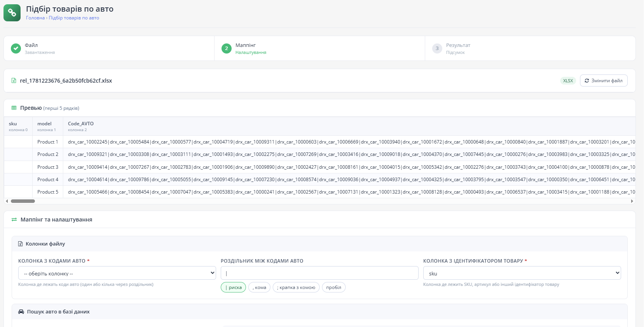Open the sku identifier column dropdown
This screenshot has height=327, width=644.
point(522,273)
